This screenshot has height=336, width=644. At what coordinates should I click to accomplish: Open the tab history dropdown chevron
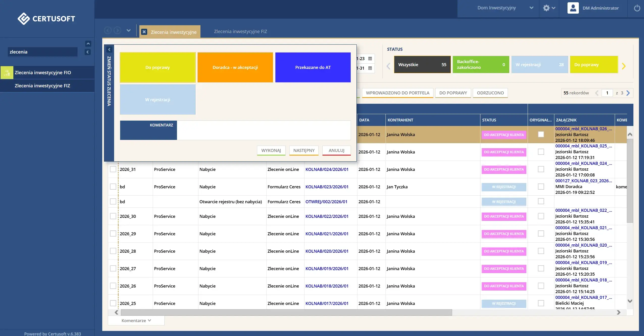point(128,31)
